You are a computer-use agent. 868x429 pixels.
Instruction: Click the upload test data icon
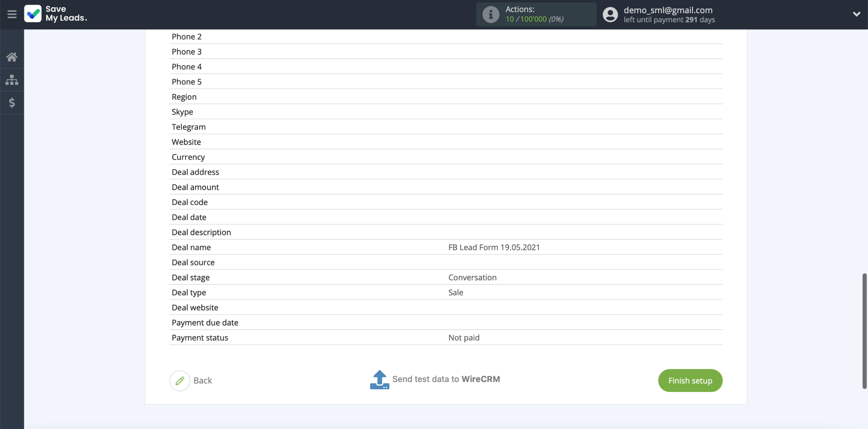(x=379, y=380)
